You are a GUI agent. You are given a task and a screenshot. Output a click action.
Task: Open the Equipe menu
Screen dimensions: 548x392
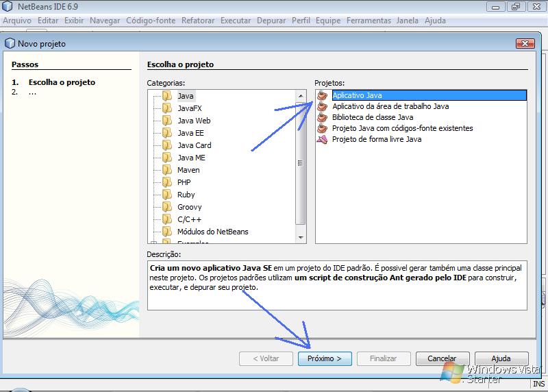[x=328, y=21]
